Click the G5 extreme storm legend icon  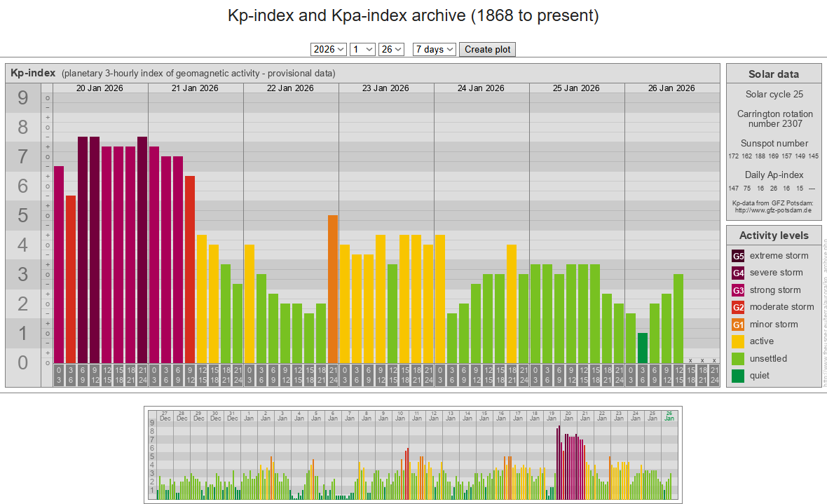click(x=738, y=256)
